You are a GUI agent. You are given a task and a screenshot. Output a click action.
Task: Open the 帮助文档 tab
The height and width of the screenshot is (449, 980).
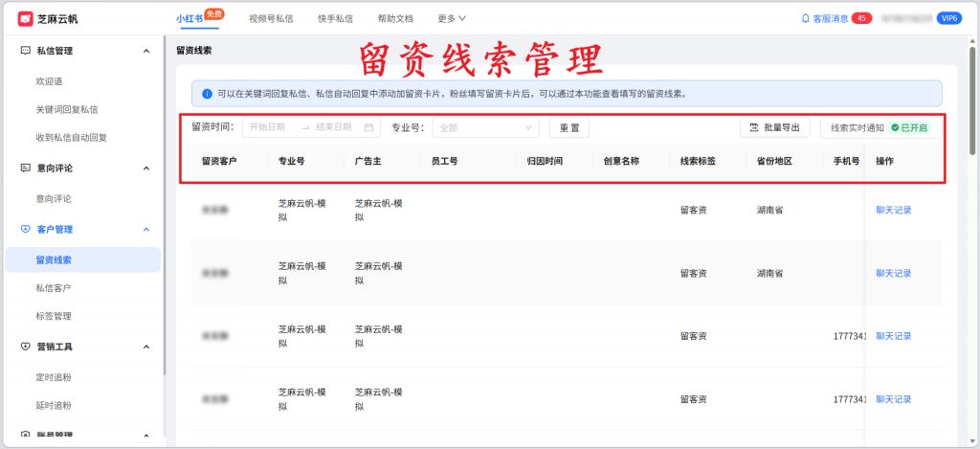[x=395, y=19]
